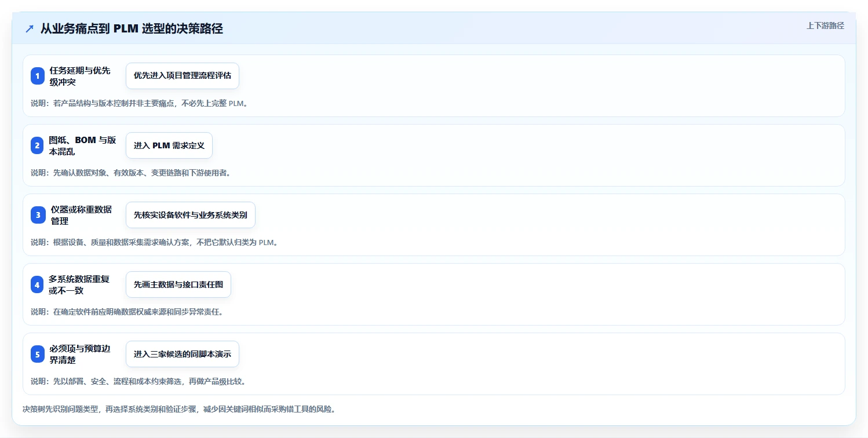Click the blue step number 3 badge
868x438 pixels.
(38, 215)
